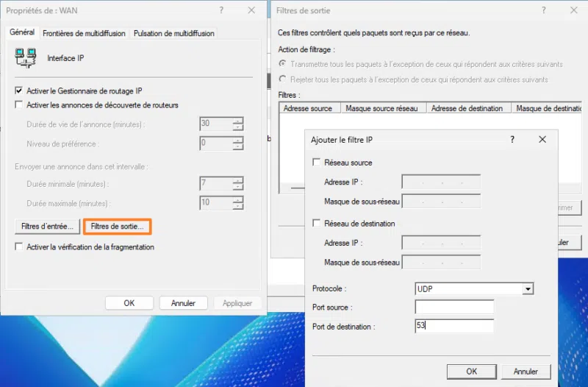588x387 pixels.
Task: Click the Filtres de sortie button
Action: coord(118,226)
